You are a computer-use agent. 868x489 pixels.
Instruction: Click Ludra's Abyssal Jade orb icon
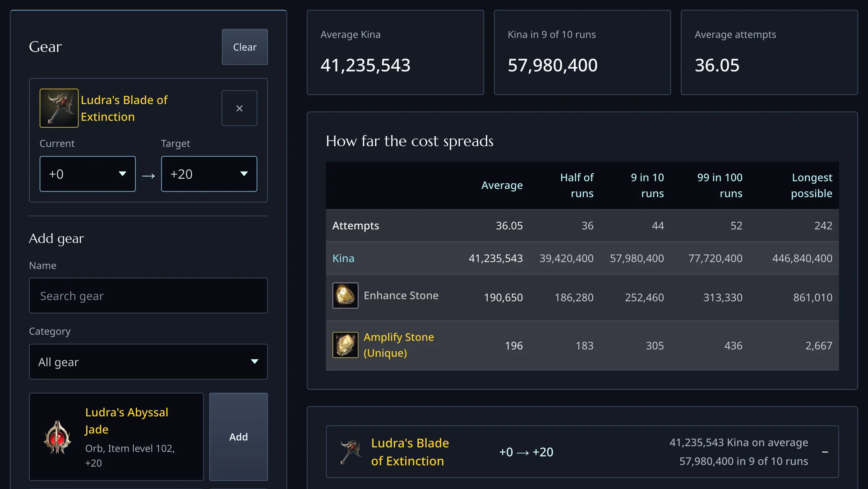pos(57,437)
